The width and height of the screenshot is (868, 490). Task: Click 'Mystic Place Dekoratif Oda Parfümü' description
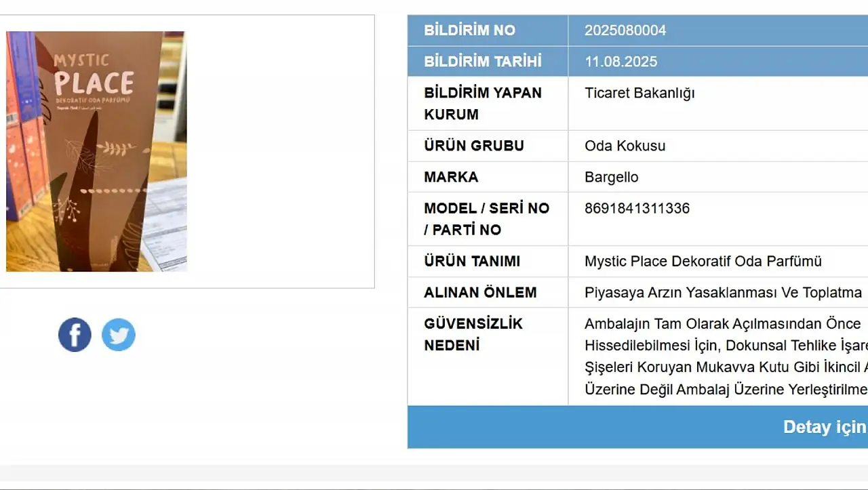[703, 261]
